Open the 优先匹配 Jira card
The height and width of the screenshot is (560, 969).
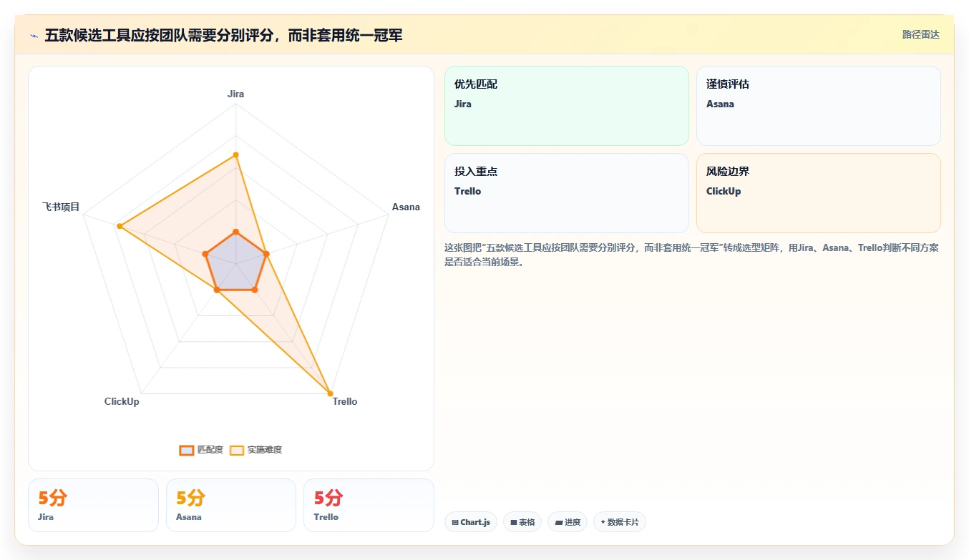coord(566,106)
